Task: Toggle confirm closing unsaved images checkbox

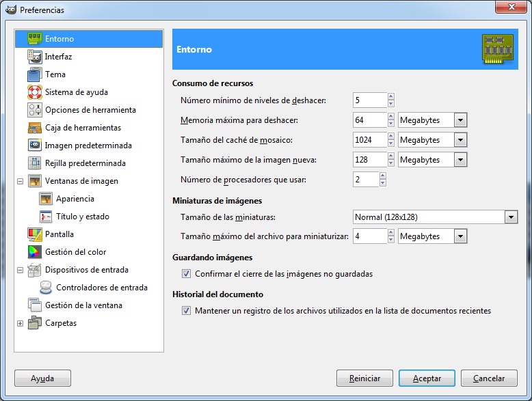Action: click(186, 273)
